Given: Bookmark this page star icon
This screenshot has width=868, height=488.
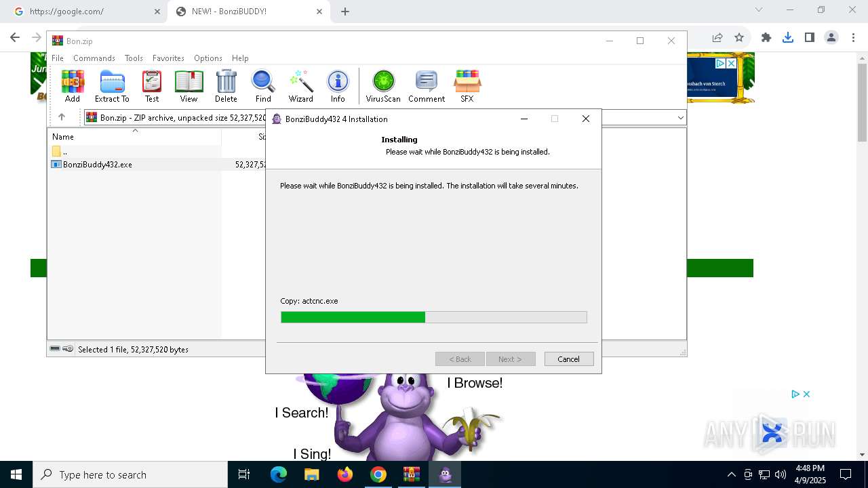Looking at the screenshot, I should point(739,37).
